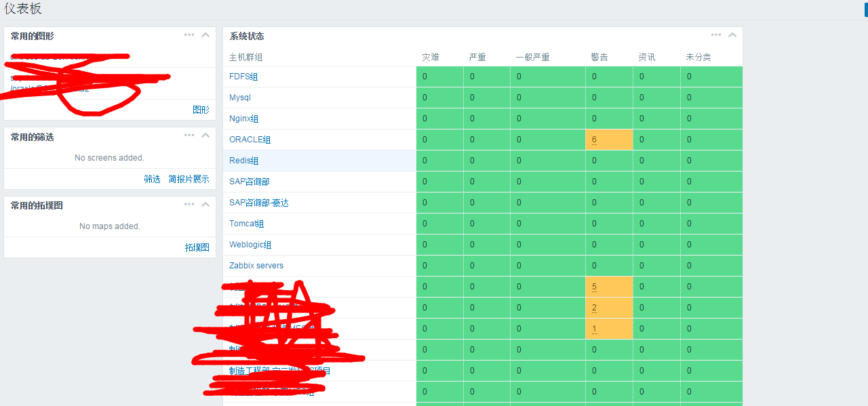This screenshot has height=406, width=868.
Task: Open the Tomcat组 host group
Action: [x=247, y=224]
